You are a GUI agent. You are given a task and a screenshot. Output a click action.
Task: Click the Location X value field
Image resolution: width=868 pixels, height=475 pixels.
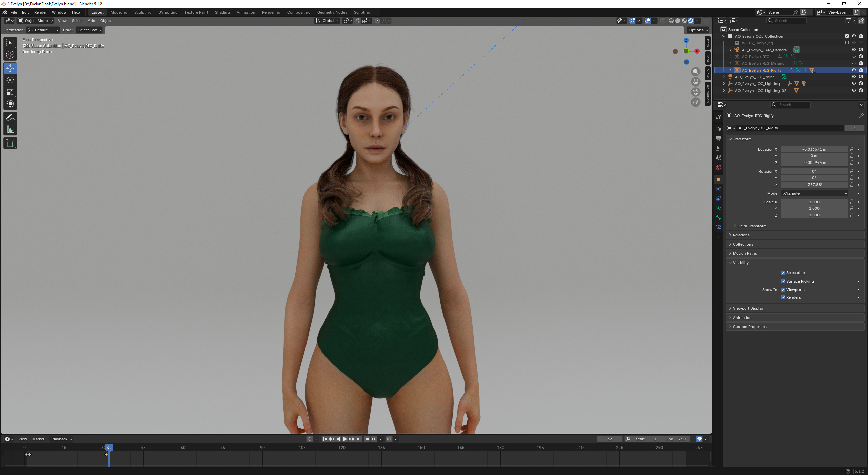(814, 149)
